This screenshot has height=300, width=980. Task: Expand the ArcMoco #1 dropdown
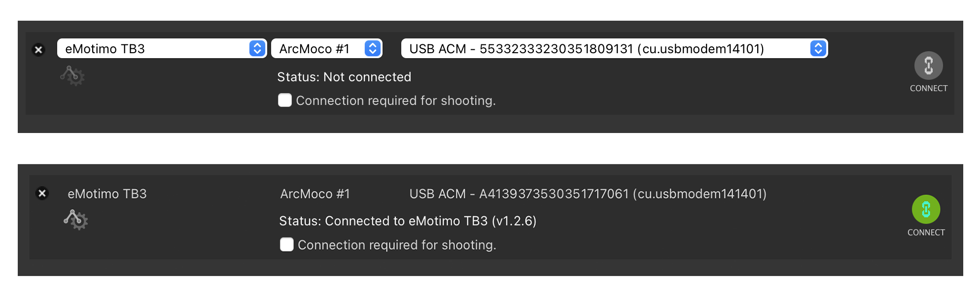(x=326, y=49)
